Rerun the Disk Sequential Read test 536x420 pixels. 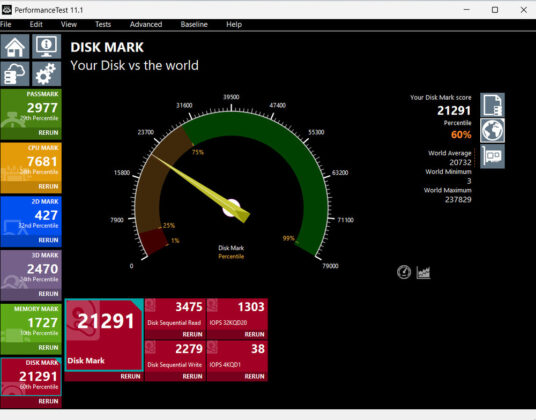pyautogui.click(x=192, y=334)
